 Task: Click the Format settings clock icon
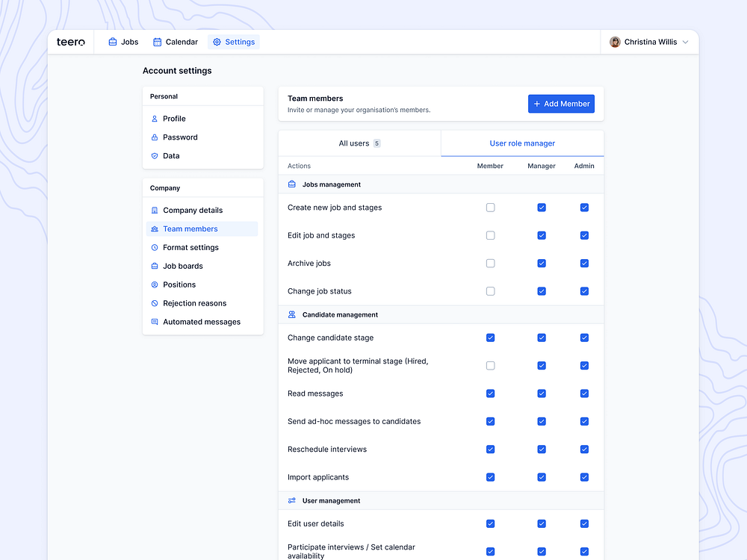155,247
